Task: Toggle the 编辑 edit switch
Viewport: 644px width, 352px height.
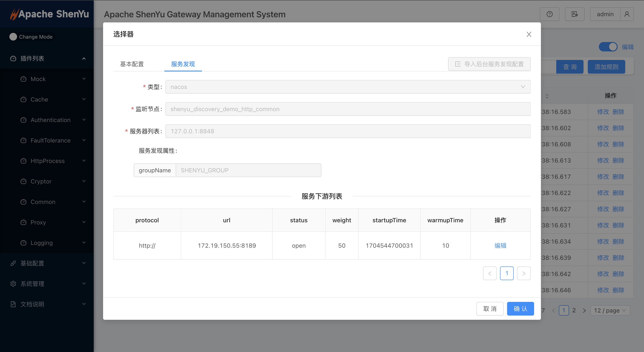Action: click(x=608, y=47)
